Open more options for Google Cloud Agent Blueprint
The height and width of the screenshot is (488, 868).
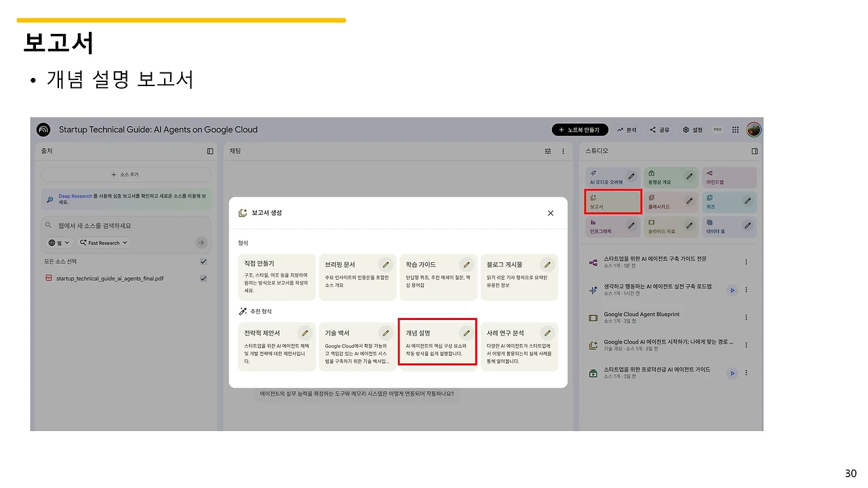pos(747,317)
